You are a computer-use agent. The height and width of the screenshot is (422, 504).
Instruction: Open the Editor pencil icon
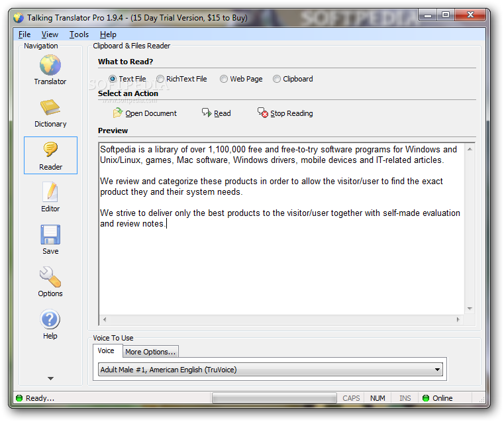[50, 191]
